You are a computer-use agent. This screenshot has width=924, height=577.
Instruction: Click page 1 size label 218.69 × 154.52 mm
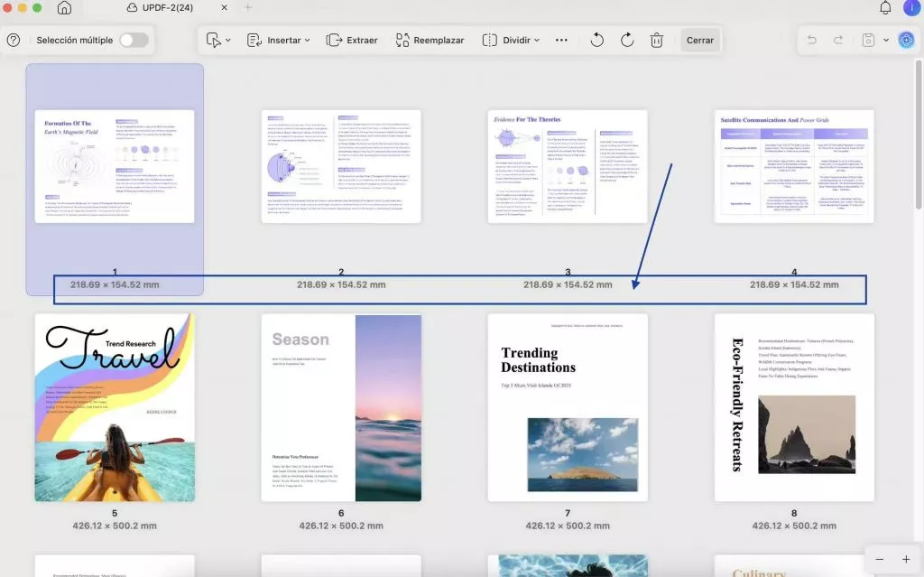pyautogui.click(x=115, y=284)
